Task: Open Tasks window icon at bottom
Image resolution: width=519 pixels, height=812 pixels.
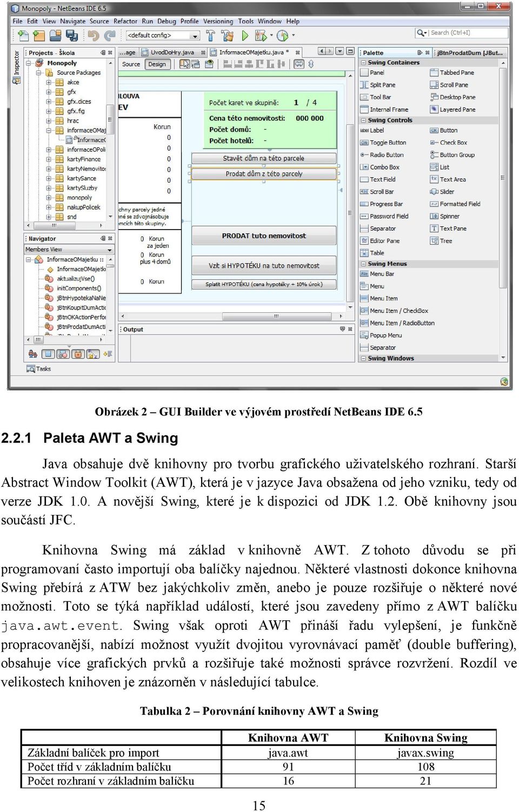Action: point(31,369)
